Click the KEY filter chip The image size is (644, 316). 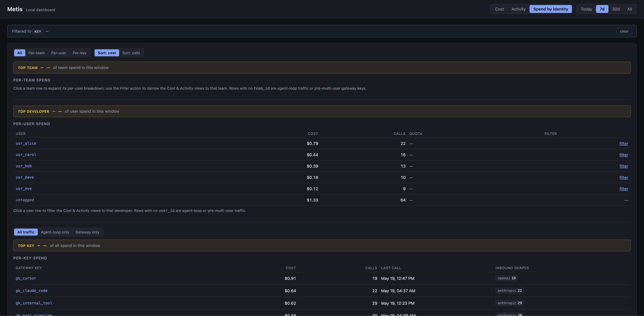pyautogui.click(x=38, y=31)
